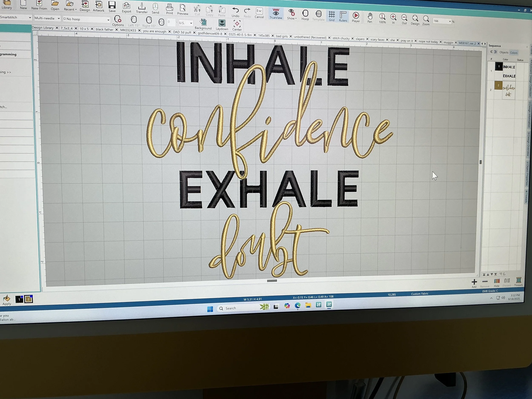532x399 pixels.
Task: Click the TrueView toggle icon
Action: tap(276, 13)
